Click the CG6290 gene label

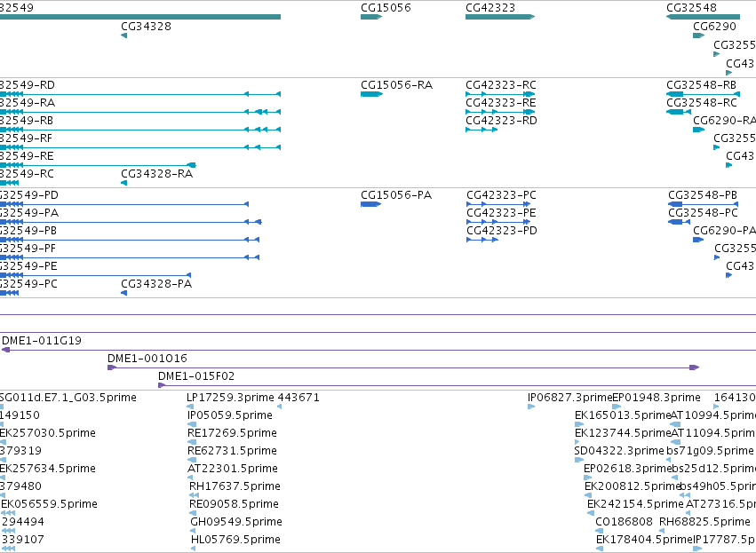click(x=714, y=27)
